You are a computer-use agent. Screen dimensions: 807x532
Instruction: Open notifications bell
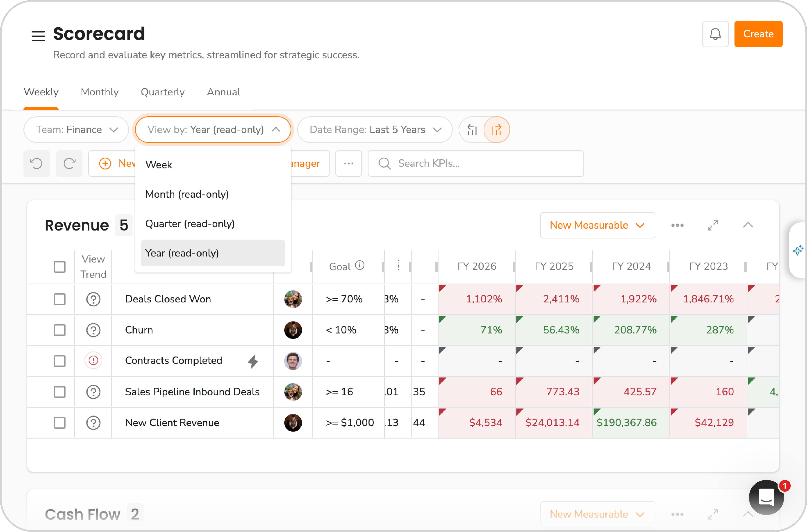click(715, 34)
